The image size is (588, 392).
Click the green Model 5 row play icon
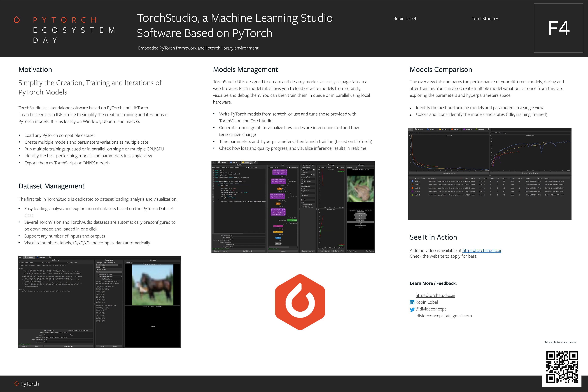pos(413,195)
